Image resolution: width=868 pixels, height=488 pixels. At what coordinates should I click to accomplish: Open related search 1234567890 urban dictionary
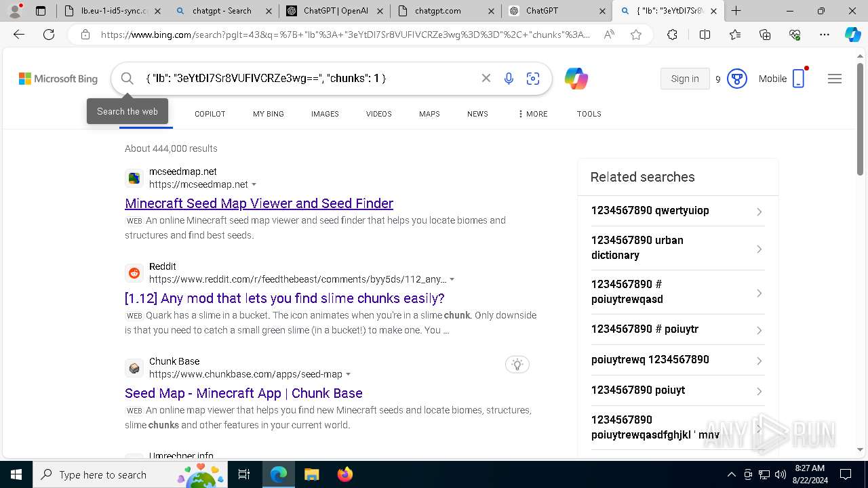677,248
